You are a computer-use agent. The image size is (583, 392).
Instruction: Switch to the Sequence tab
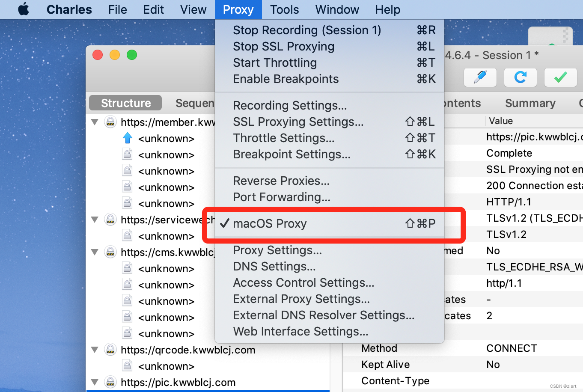click(x=195, y=103)
